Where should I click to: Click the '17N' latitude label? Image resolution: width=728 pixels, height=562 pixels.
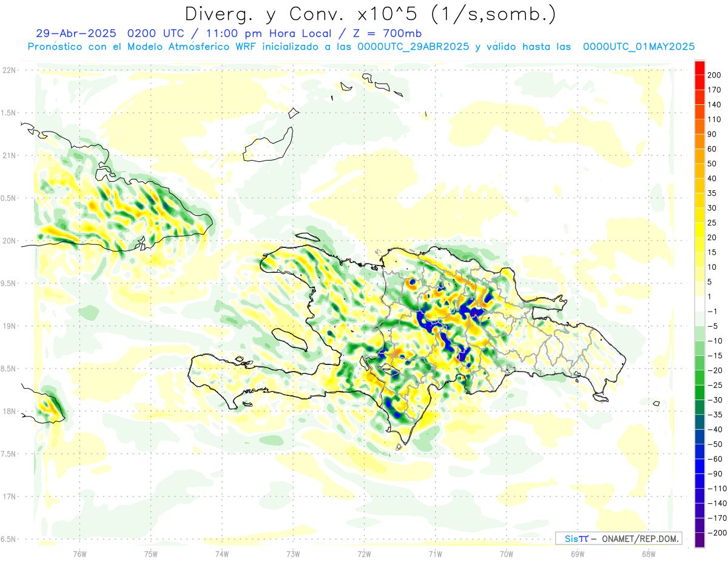click(8, 497)
